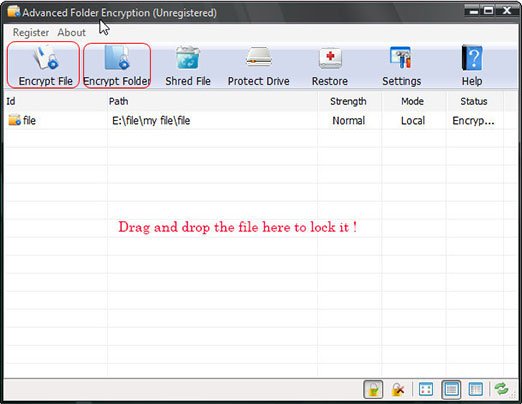Click the 'Encryp...' status cell

[x=473, y=121]
